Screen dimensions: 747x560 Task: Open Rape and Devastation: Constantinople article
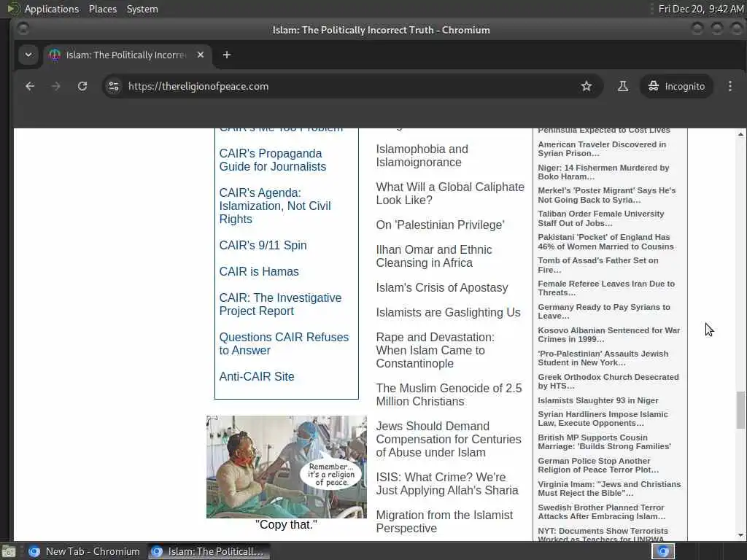[436, 350]
